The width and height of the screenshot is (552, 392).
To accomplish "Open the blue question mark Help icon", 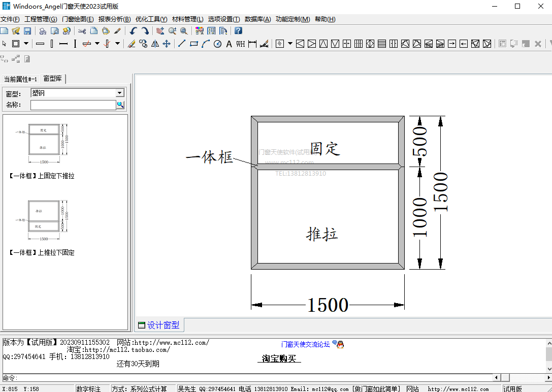I will click(x=238, y=30).
